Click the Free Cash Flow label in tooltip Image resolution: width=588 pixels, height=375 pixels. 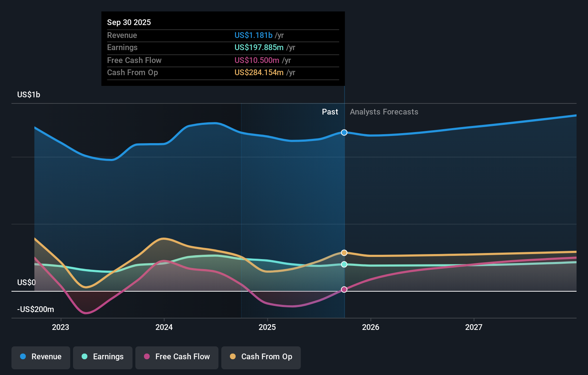pyautogui.click(x=134, y=60)
